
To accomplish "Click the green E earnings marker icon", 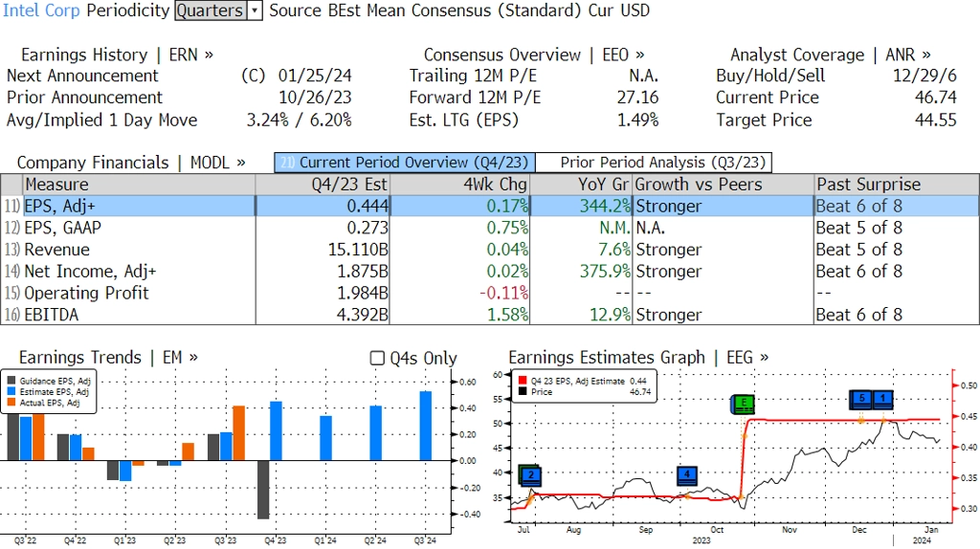I will click(x=743, y=404).
